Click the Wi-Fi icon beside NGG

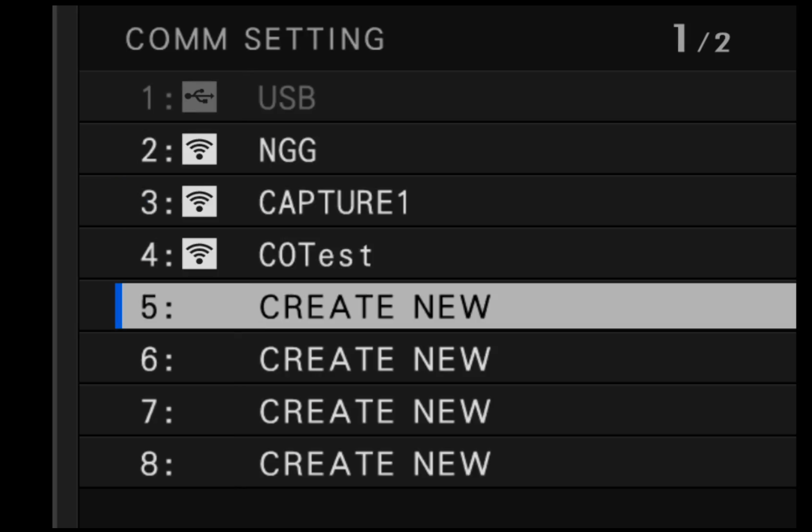pyautogui.click(x=199, y=149)
